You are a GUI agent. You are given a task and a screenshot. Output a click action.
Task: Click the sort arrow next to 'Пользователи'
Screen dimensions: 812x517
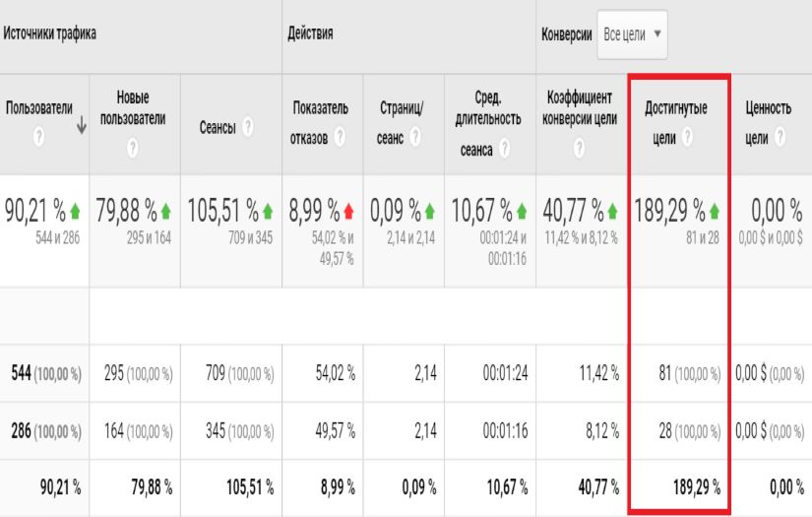82,125
